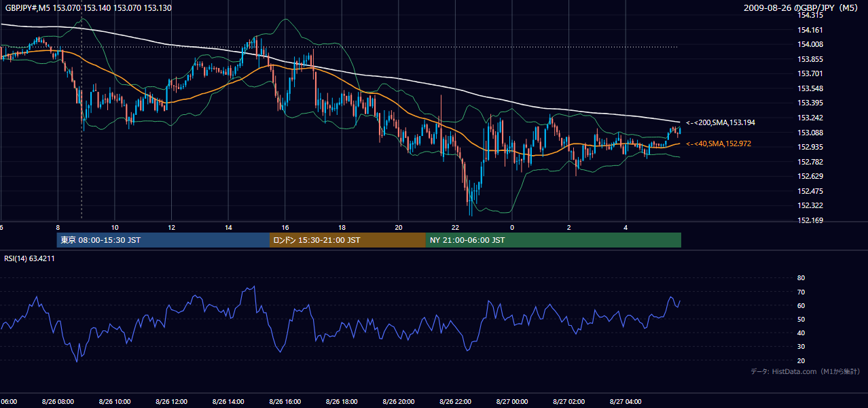Click price axis value 152.322
This screenshot has height=408, width=868.
pos(810,205)
